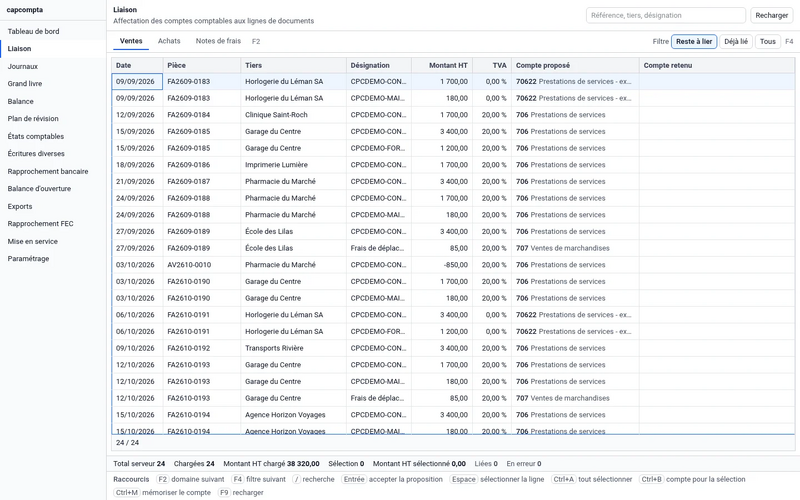The image size is (800, 500).
Task: Click date cell 18/09/2026
Action: tap(137, 165)
